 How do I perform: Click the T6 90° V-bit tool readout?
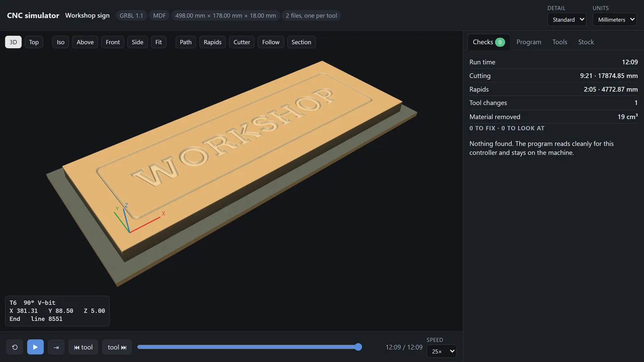33,302
